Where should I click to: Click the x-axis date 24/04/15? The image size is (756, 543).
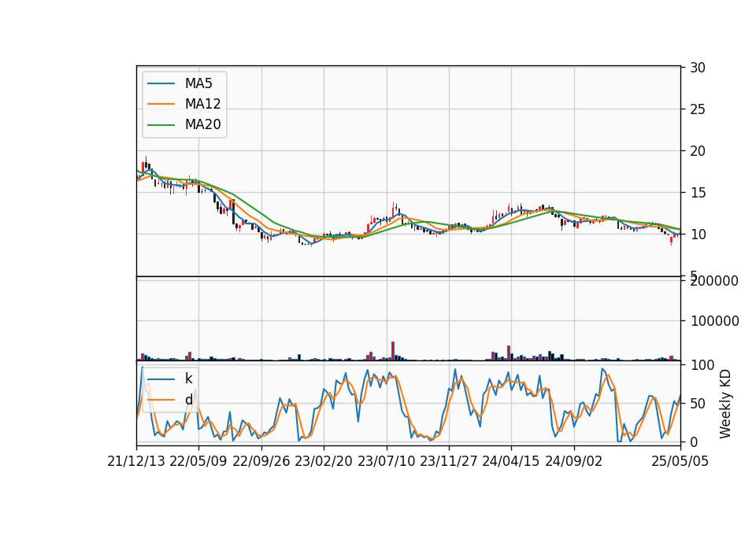pos(511,461)
